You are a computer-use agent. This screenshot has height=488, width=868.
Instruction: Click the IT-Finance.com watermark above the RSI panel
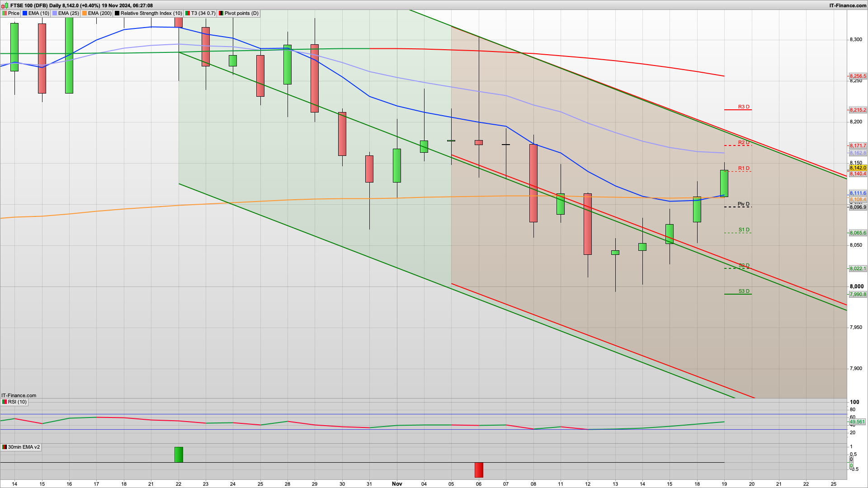(19, 395)
